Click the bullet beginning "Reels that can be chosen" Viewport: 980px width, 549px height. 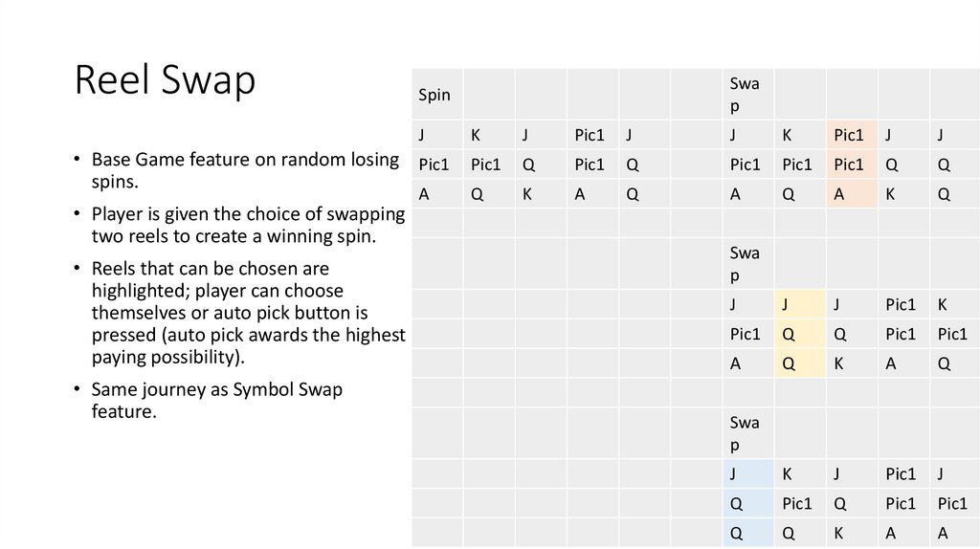coord(248,313)
